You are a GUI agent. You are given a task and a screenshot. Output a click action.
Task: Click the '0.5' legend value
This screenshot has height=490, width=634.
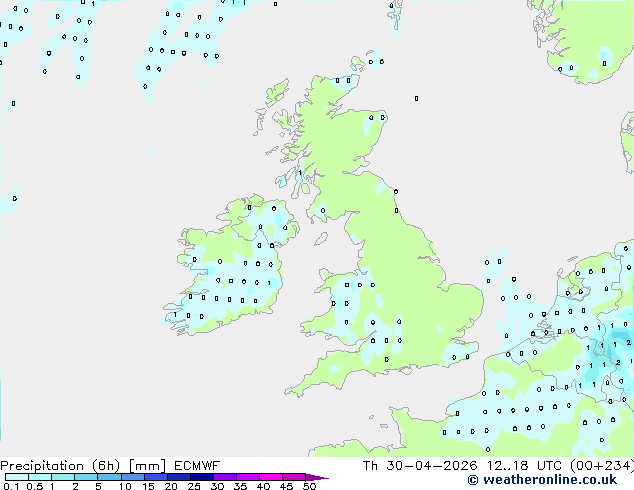[35, 486]
